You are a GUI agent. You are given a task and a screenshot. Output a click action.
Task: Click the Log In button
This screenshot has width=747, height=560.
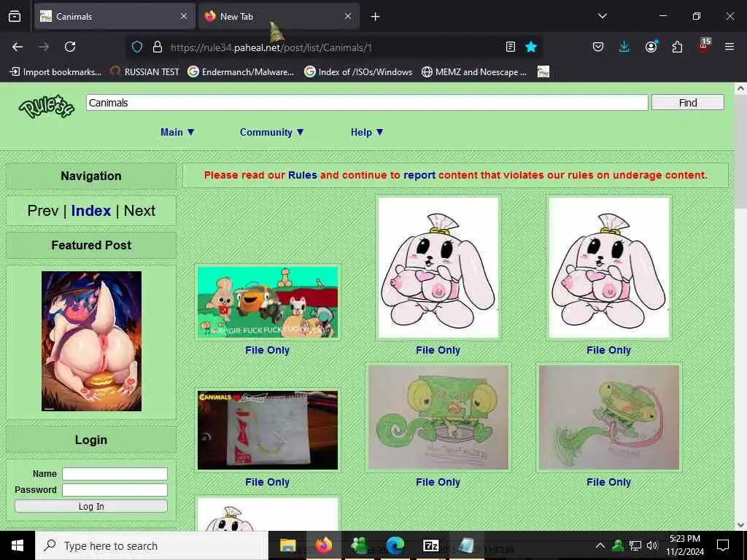pyautogui.click(x=91, y=506)
